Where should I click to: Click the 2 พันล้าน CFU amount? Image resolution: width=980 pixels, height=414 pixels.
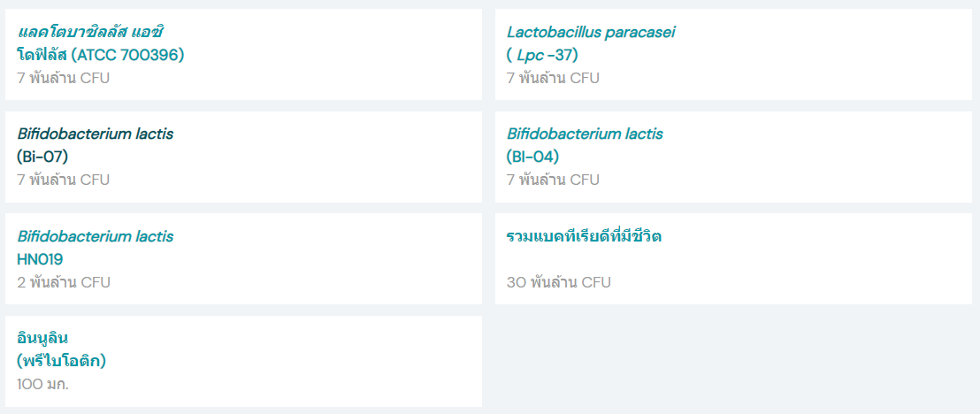point(63,282)
